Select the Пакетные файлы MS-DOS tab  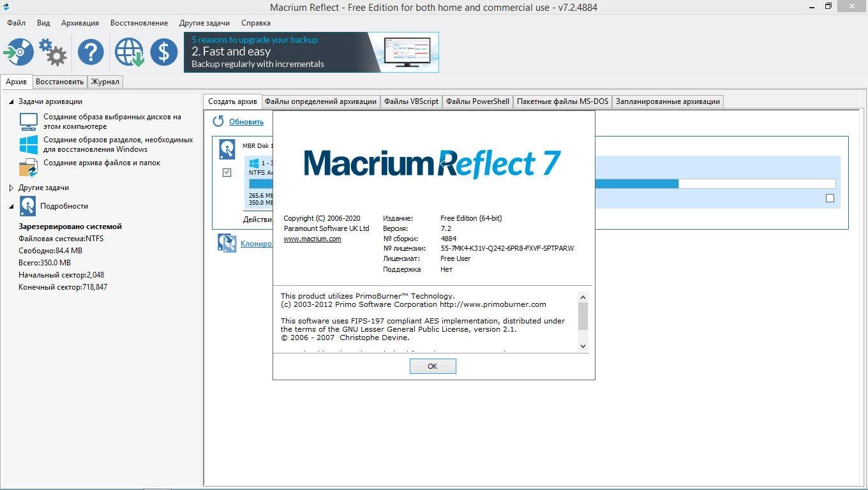point(563,101)
